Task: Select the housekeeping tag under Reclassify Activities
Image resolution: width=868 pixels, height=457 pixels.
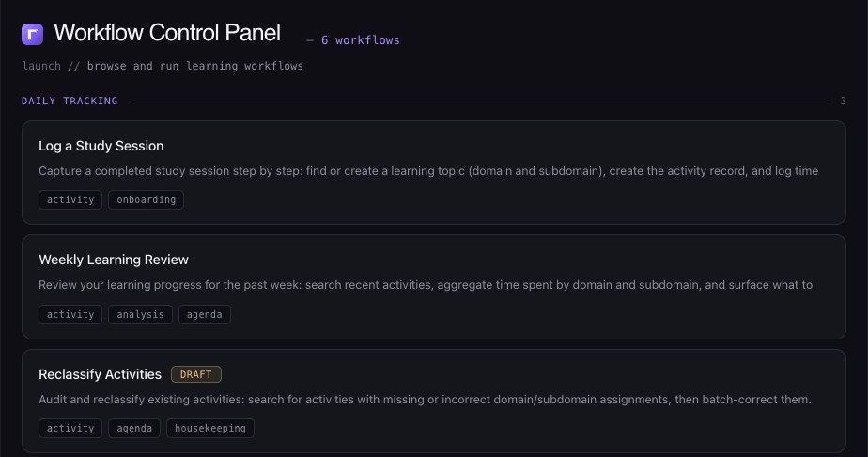Action: [210, 428]
